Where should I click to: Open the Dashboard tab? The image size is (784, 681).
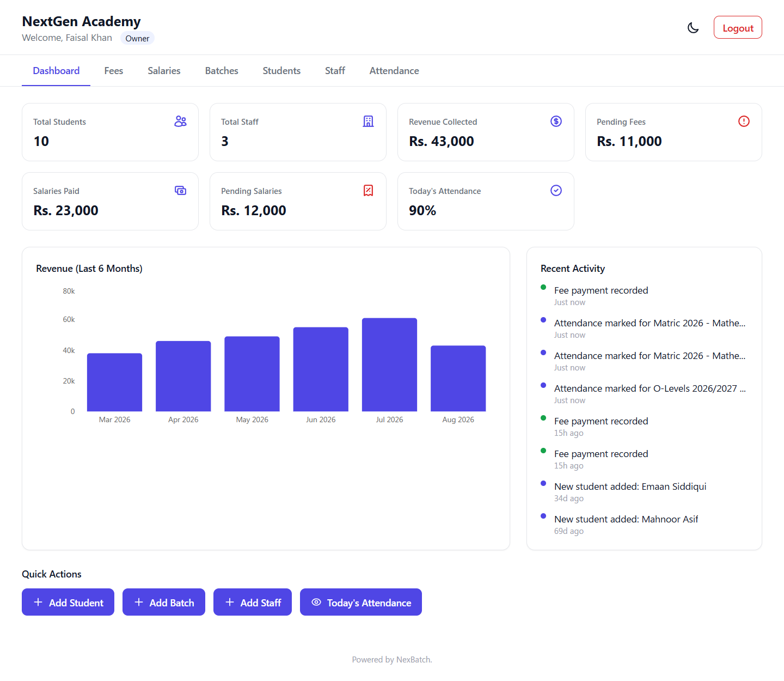click(56, 71)
